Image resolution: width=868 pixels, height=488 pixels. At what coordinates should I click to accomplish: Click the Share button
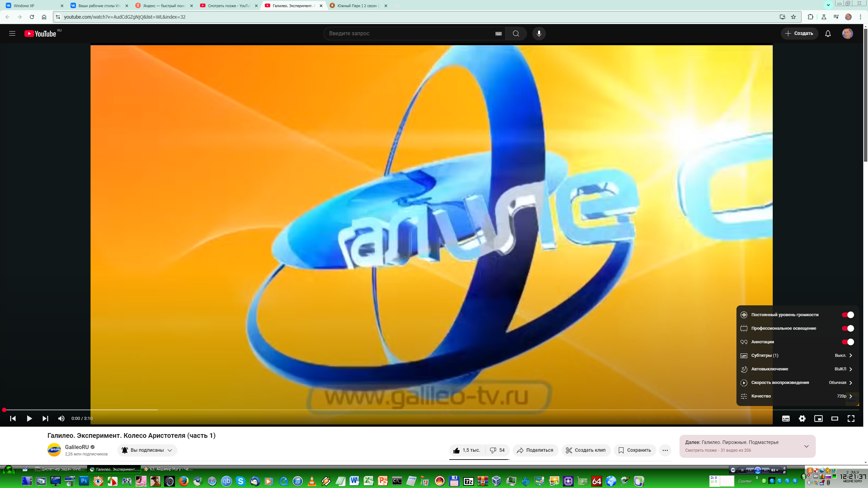coord(535,450)
